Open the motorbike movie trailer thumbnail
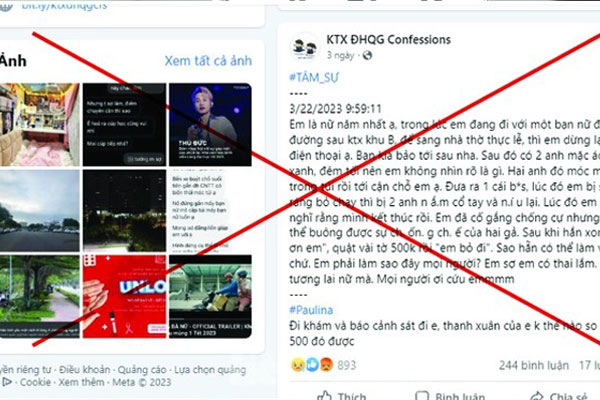Viewport: 600px width, 400px height. [x=210, y=296]
